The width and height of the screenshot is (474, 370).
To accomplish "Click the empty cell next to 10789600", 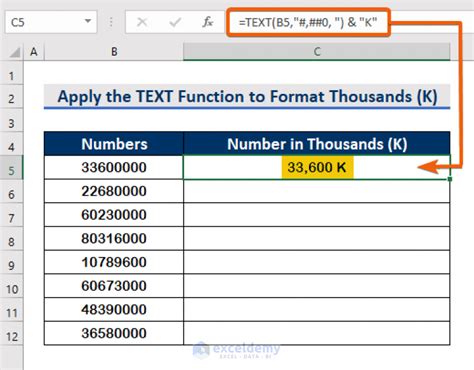I will click(x=317, y=262).
